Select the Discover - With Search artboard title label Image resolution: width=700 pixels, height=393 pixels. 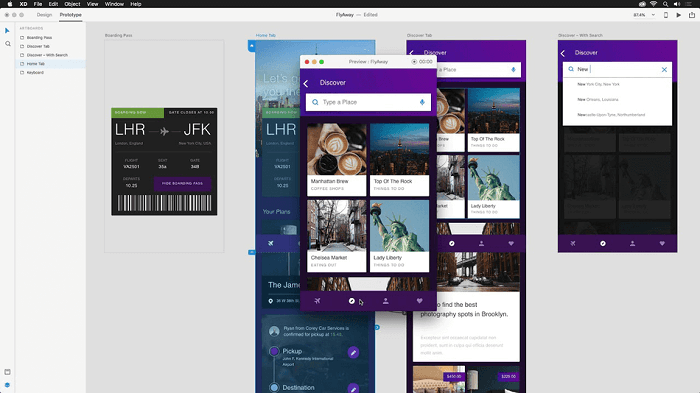click(580, 35)
